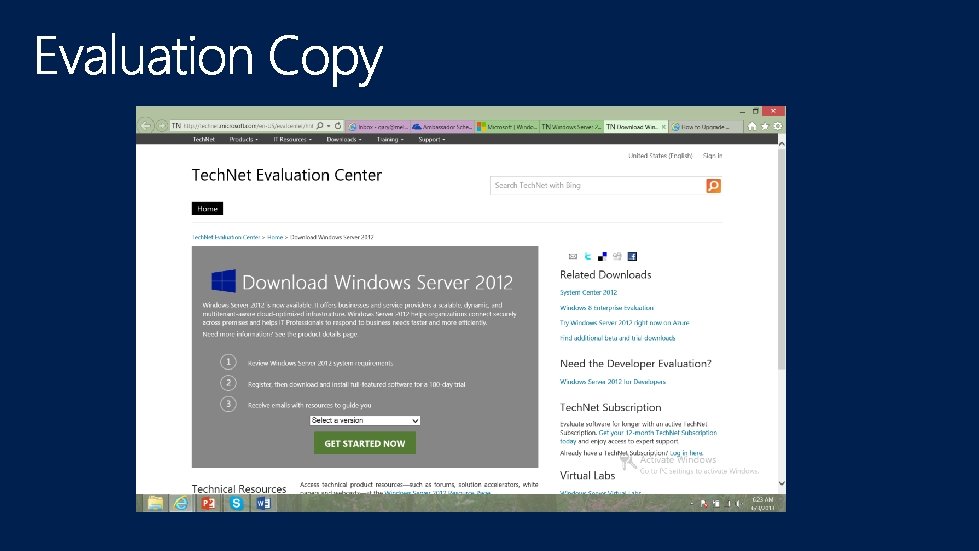Open the Select a version dropdown

click(x=365, y=421)
